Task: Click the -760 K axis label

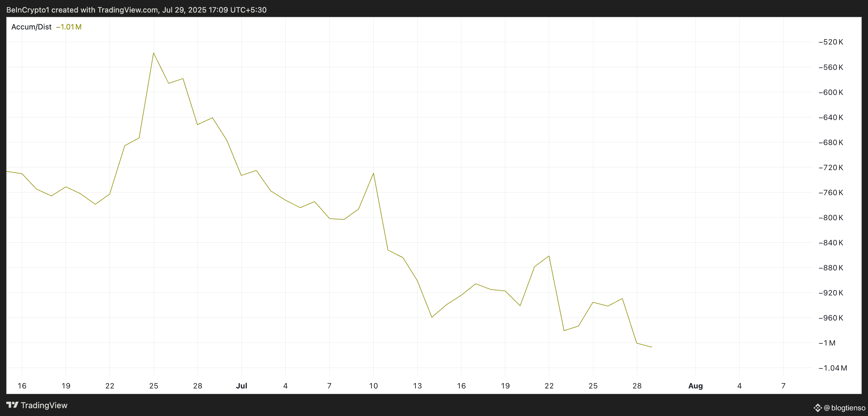Action: 831,193
